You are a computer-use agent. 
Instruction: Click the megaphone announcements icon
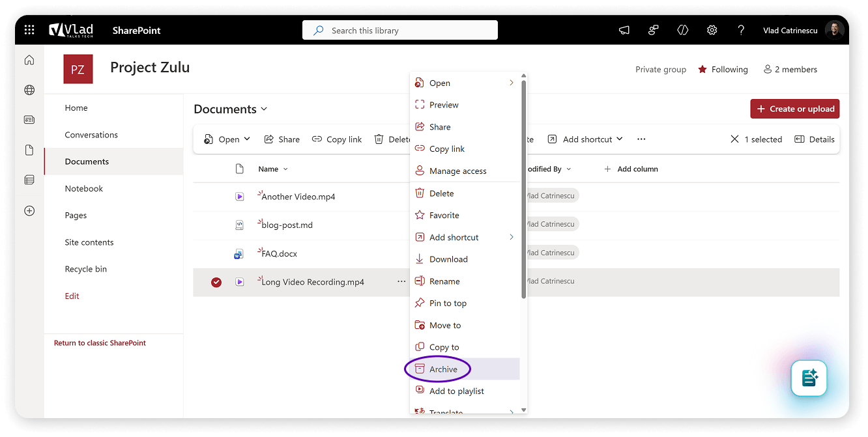(x=624, y=30)
